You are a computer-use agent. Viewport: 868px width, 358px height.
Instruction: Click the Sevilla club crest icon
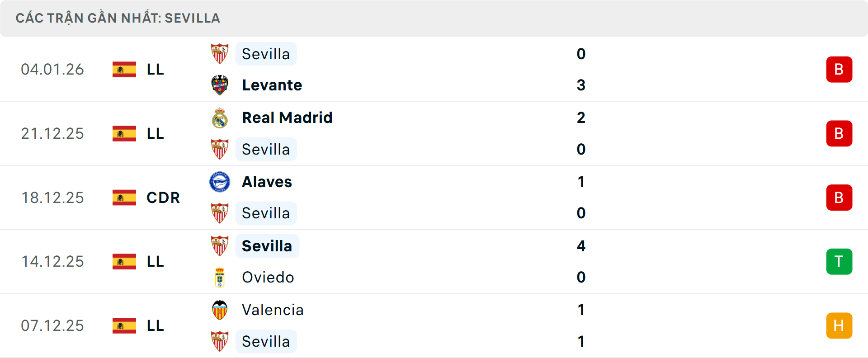220,53
